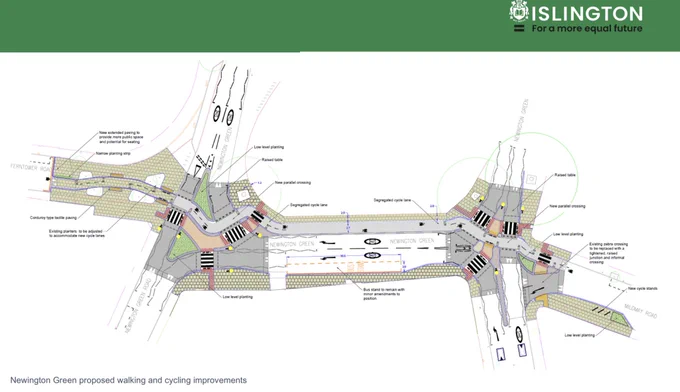The image size is (680, 392).
Task: Click western 'Segregated cycle lane' label
Action: click(309, 205)
